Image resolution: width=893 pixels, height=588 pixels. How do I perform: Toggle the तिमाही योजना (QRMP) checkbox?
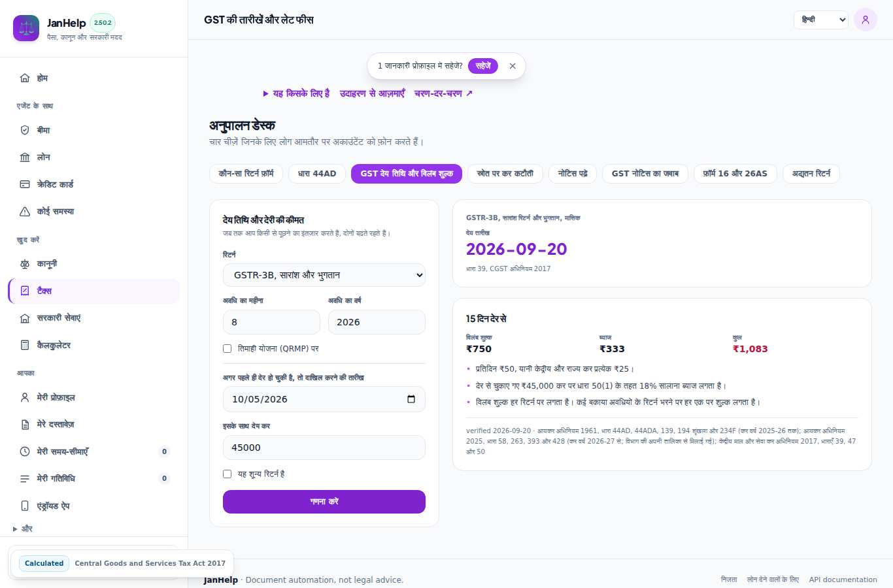pyautogui.click(x=227, y=349)
